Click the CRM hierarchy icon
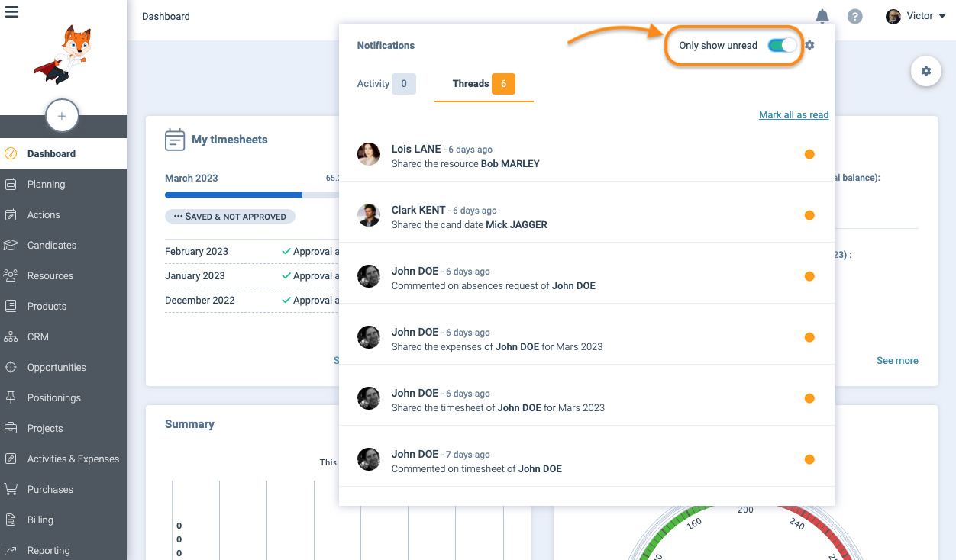The image size is (956, 560). click(11, 336)
